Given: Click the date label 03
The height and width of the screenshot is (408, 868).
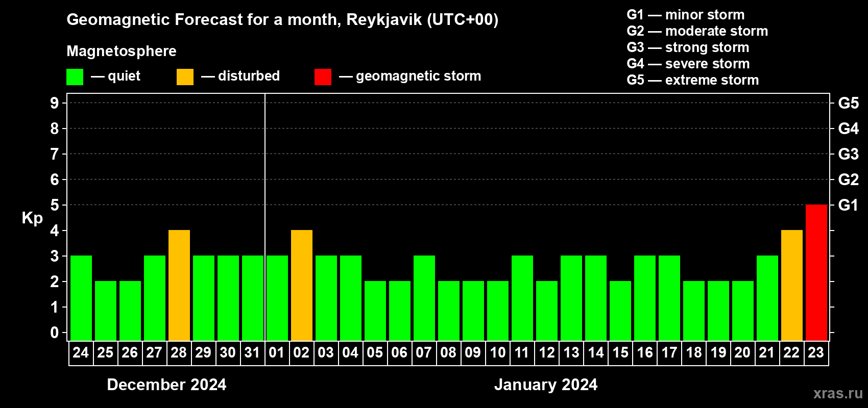Looking at the screenshot, I should (326, 353).
